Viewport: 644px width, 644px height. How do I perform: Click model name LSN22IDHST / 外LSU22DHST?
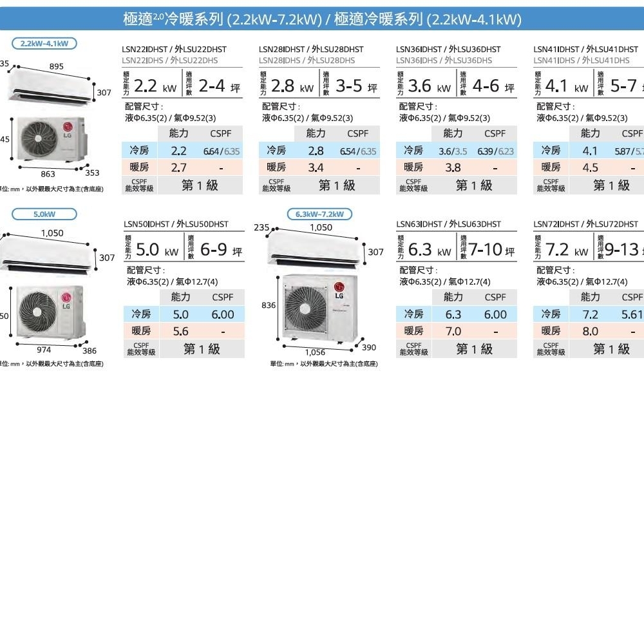pos(174,50)
